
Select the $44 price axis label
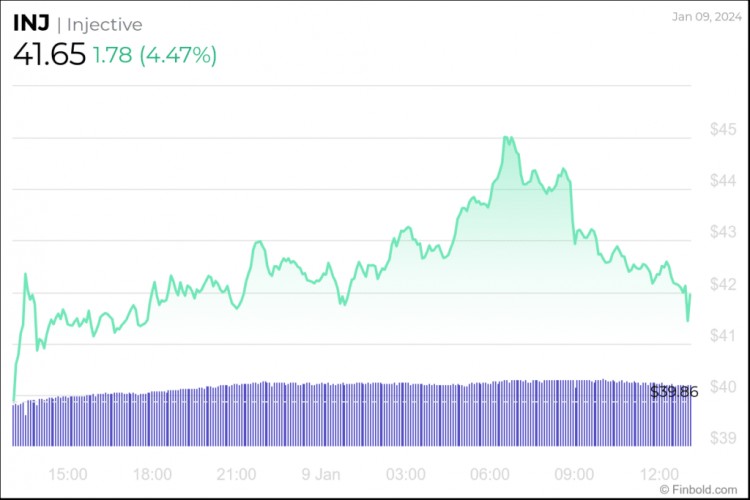(x=723, y=181)
